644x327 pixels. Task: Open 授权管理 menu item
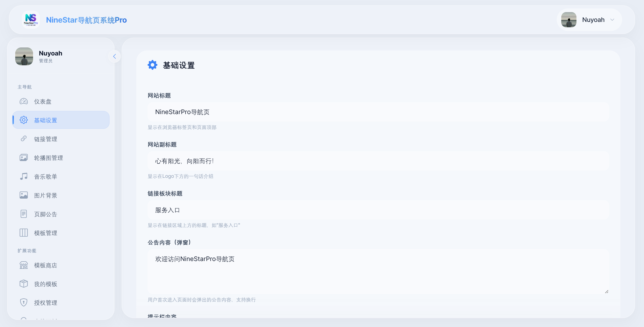tap(61, 302)
